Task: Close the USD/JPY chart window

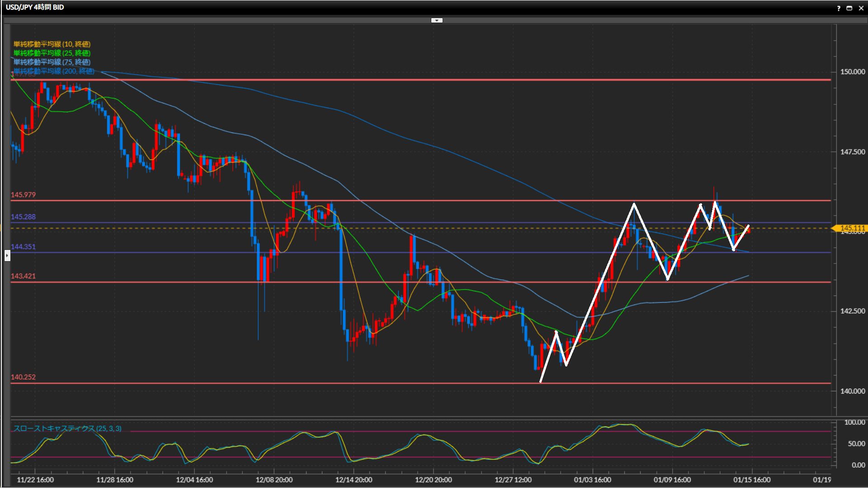Action: tap(861, 8)
